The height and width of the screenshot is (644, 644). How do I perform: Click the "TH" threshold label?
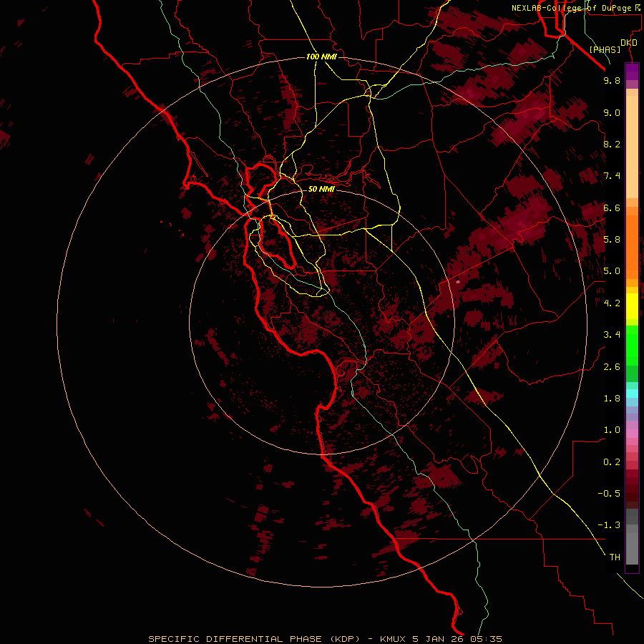tap(615, 557)
